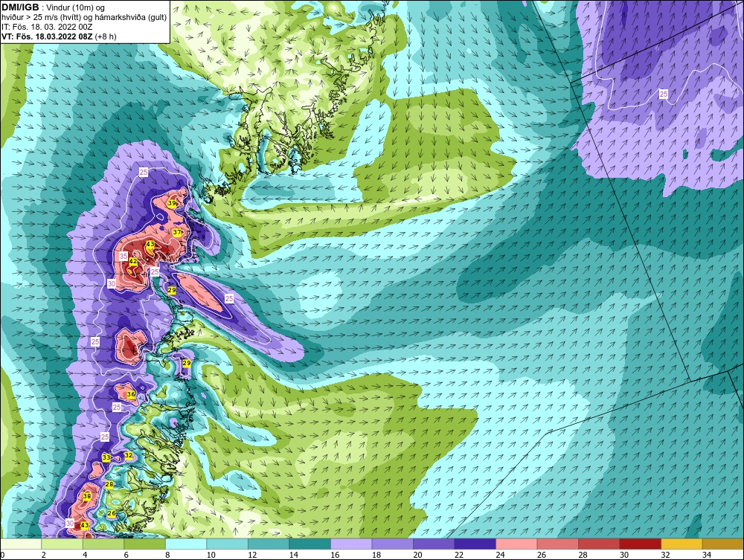
Task: Click the yellow gust label 32
Action: point(128,455)
